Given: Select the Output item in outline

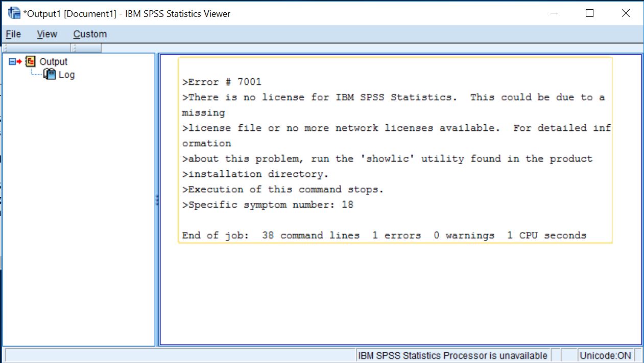Looking at the screenshot, I should coord(54,61).
